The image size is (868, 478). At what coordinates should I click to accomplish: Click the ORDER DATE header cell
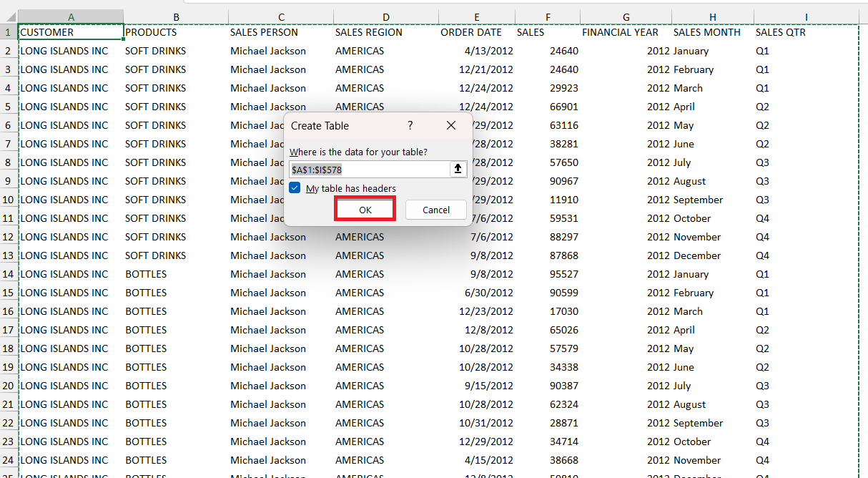click(477, 32)
